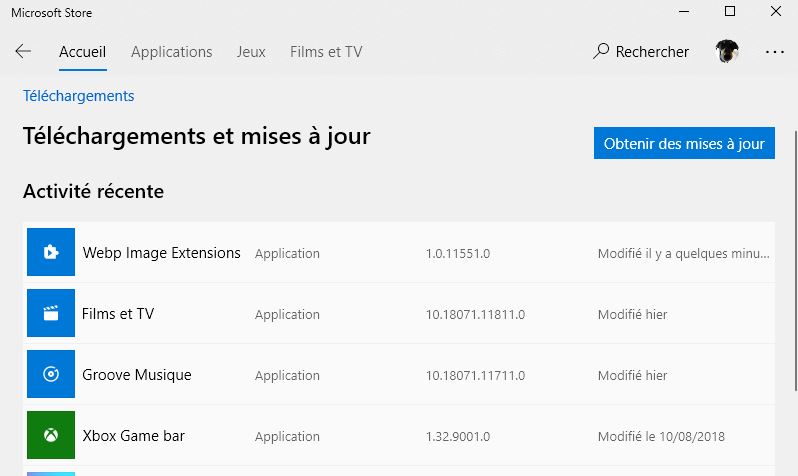Select the Xbox Game bar row title

point(133,436)
